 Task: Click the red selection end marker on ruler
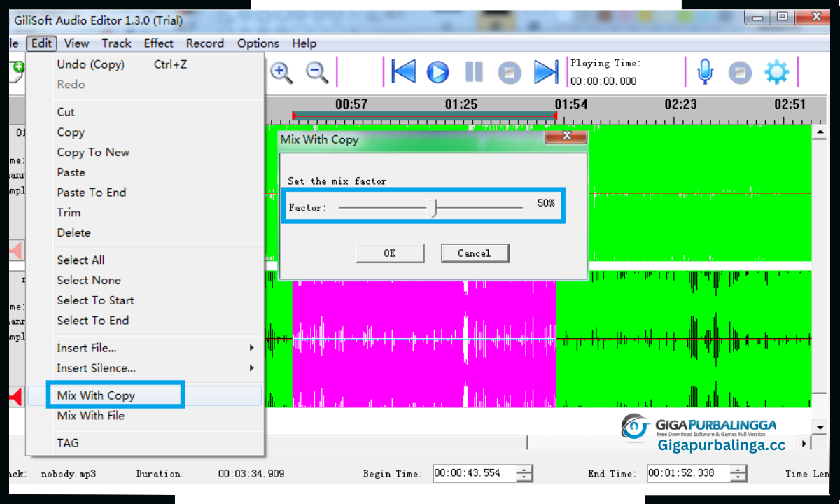pyautogui.click(x=555, y=116)
